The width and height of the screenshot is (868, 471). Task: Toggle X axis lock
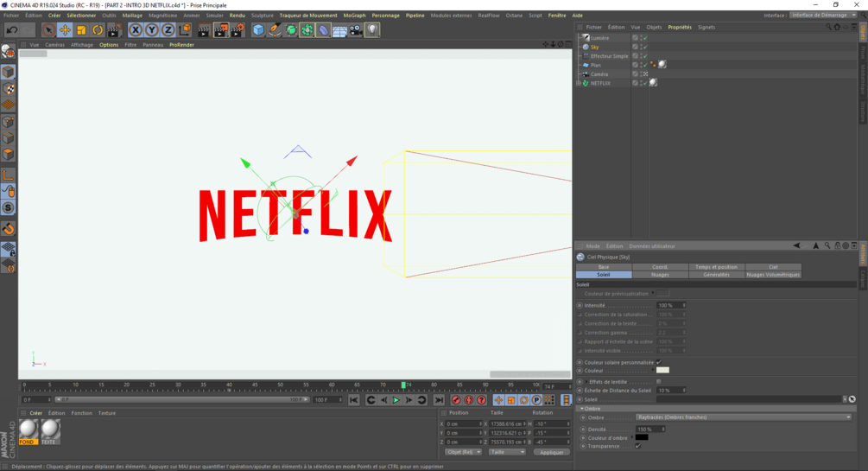click(x=136, y=30)
